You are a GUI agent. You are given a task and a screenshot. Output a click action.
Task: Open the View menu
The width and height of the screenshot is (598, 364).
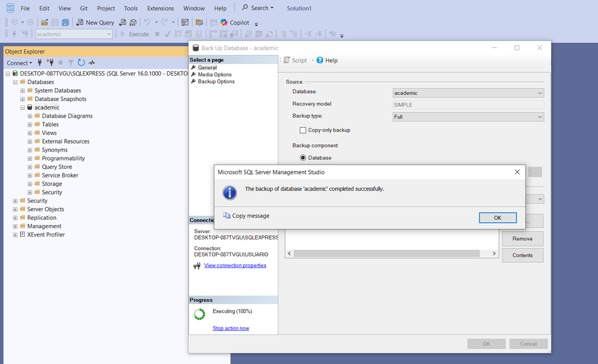[64, 8]
